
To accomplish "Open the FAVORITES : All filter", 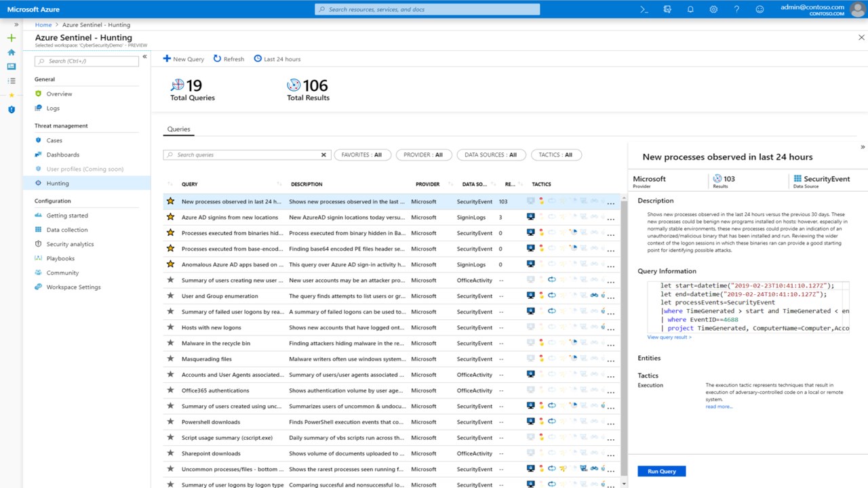I will pos(361,155).
